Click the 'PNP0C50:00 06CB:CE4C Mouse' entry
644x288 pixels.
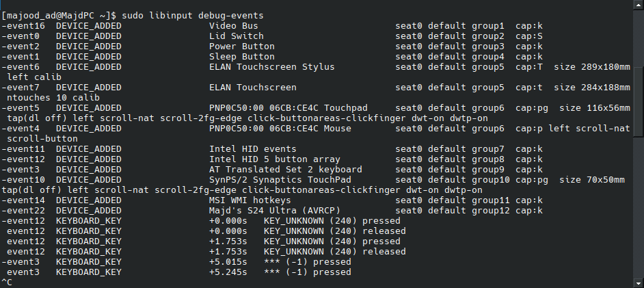coord(280,129)
